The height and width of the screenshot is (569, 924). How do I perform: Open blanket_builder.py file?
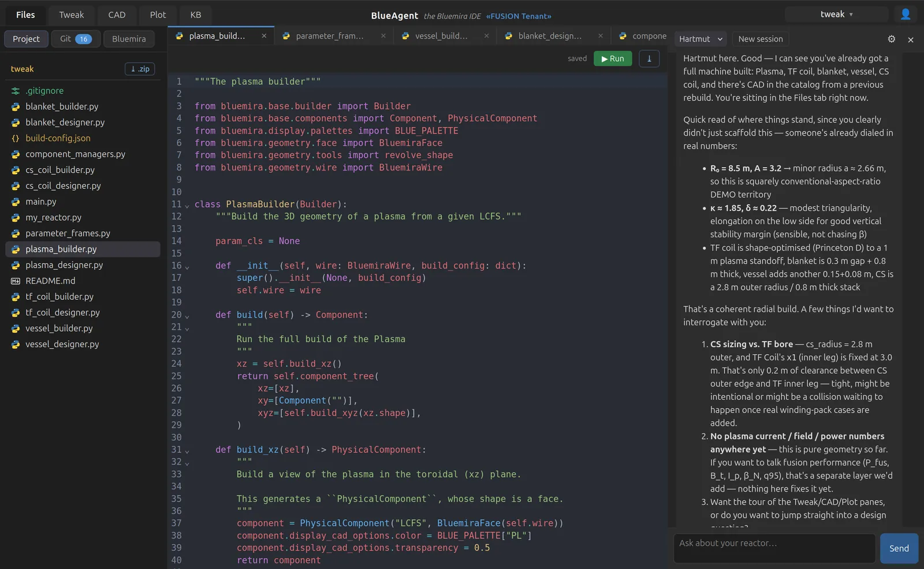coord(83,106)
